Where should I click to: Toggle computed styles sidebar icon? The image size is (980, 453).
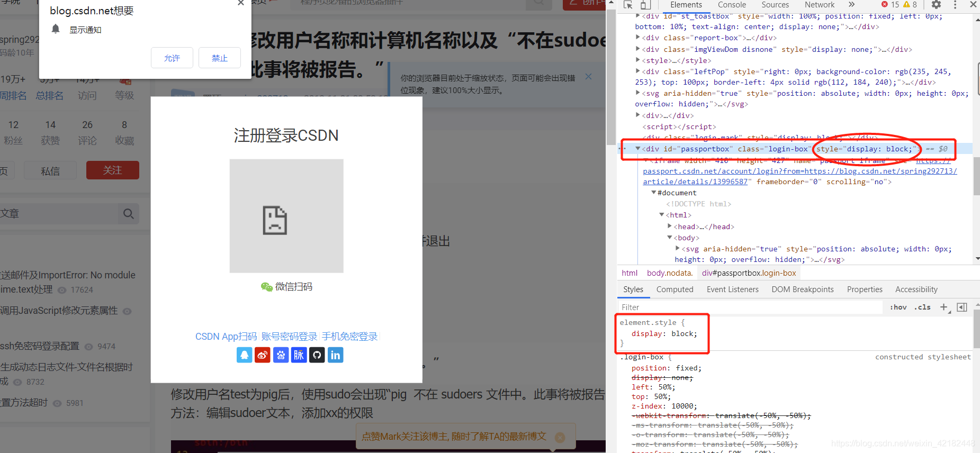(962, 307)
